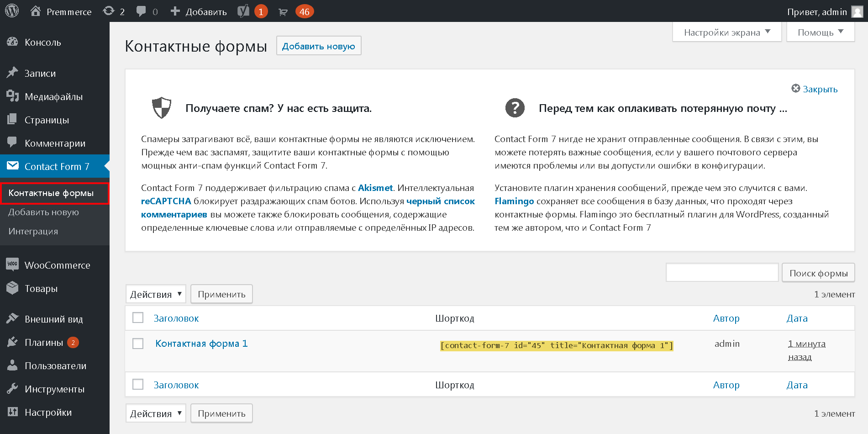This screenshot has height=434, width=868.
Task: Click the Contact Form 7 envelope icon
Action: point(13,165)
